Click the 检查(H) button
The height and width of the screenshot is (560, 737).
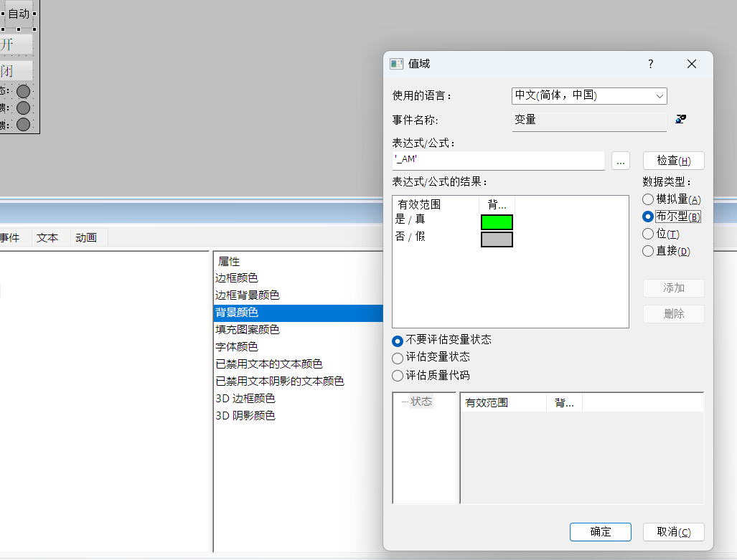[x=672, y=160]
